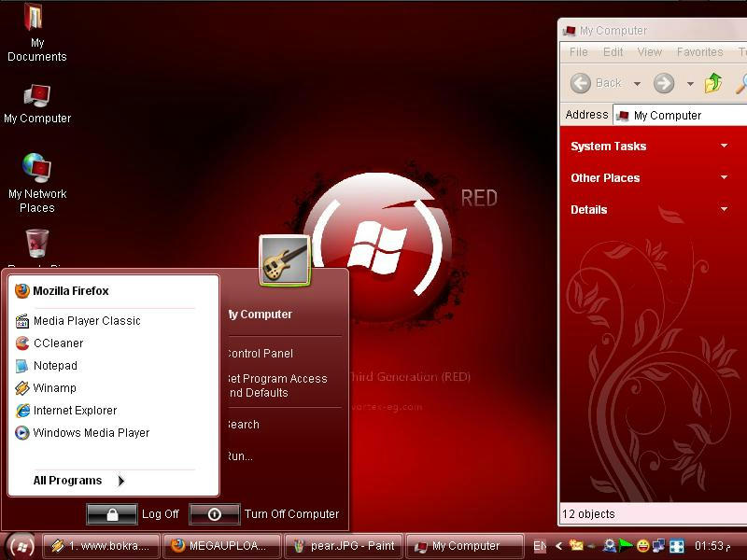Select the My Computer desktop icon
The image size is (747, 560).
[37, 104]
